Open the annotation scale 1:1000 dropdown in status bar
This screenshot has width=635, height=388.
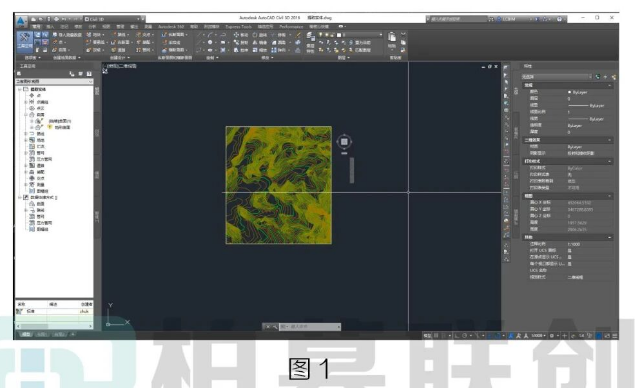pos(538,336)
